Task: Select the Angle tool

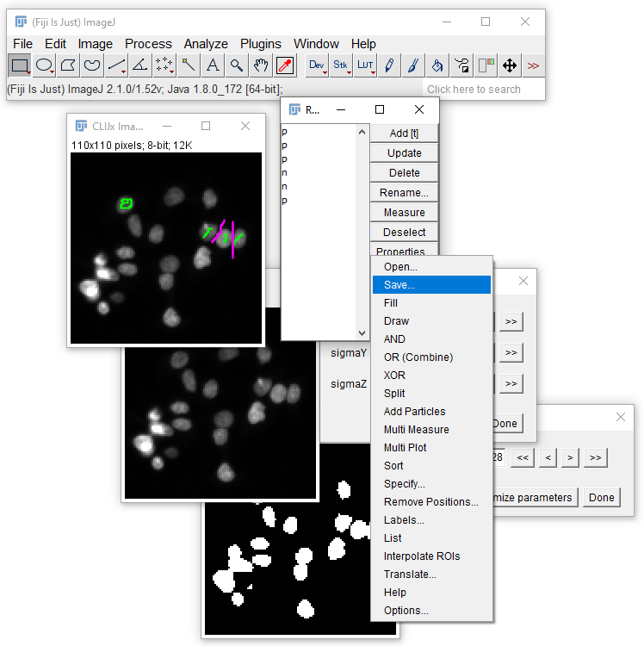Action: tap(140, 65)
